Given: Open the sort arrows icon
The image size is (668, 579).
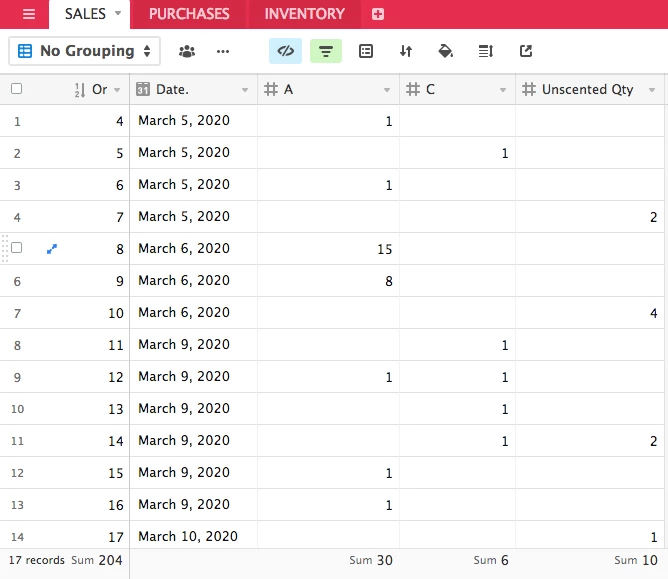Looking at the screenshot, I should (x=406, y=51).
